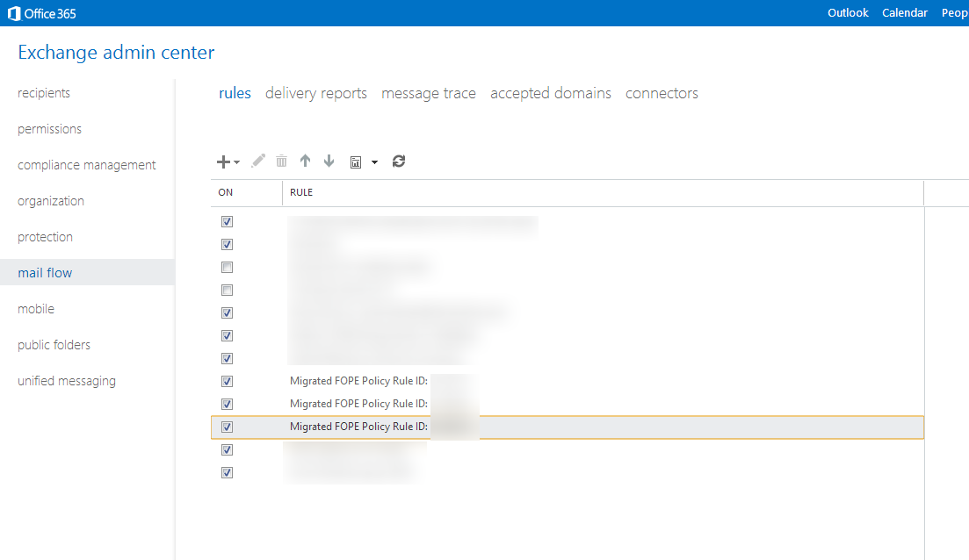Click the report generator icon in toolbar
Image resolution: width=969 pixels, height=560 pixels.
[x=355, y=162]
